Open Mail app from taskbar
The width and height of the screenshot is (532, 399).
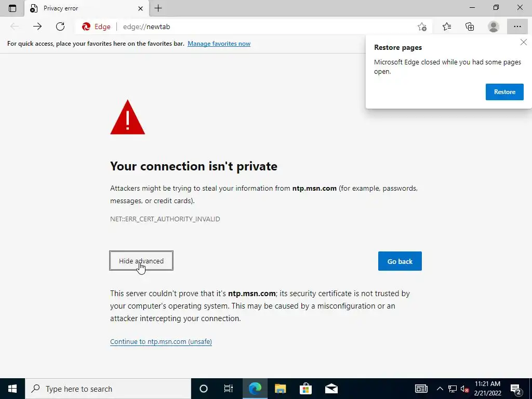331,389
